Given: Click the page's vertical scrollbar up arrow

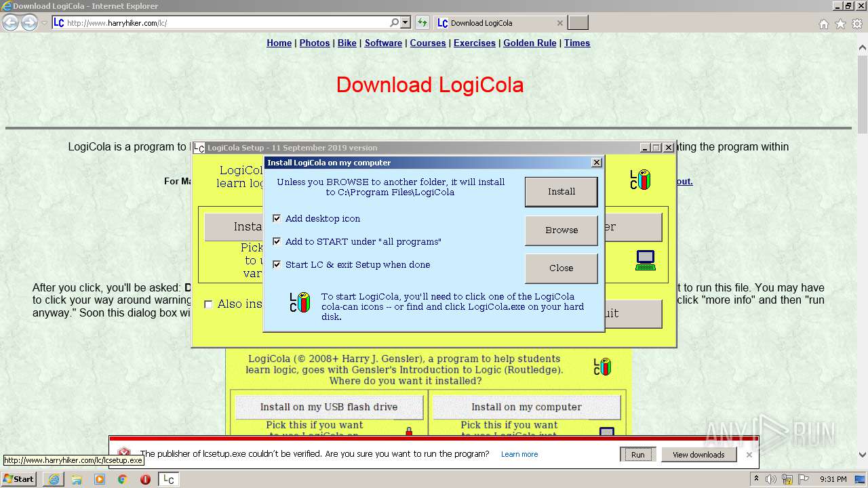Looking at the screenshot, I should (x=863, y=48).
